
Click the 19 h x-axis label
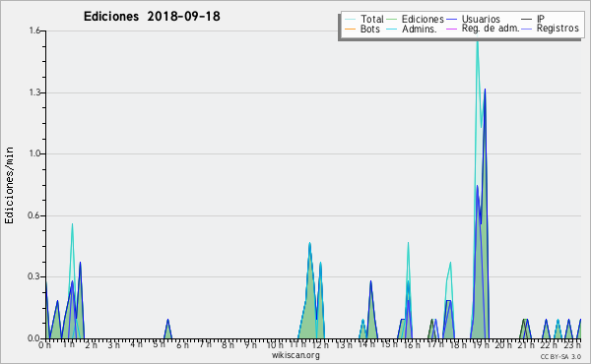[481, 345]
